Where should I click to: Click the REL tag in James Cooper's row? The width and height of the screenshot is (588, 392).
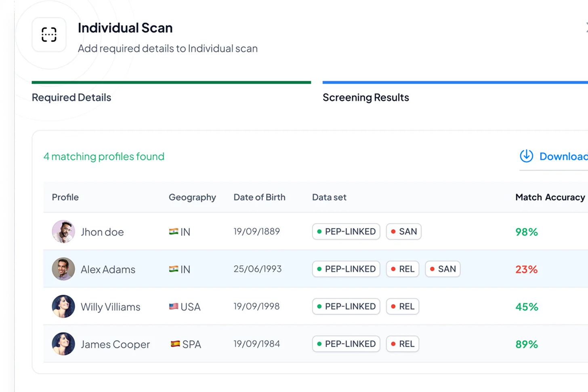[403, 344]
